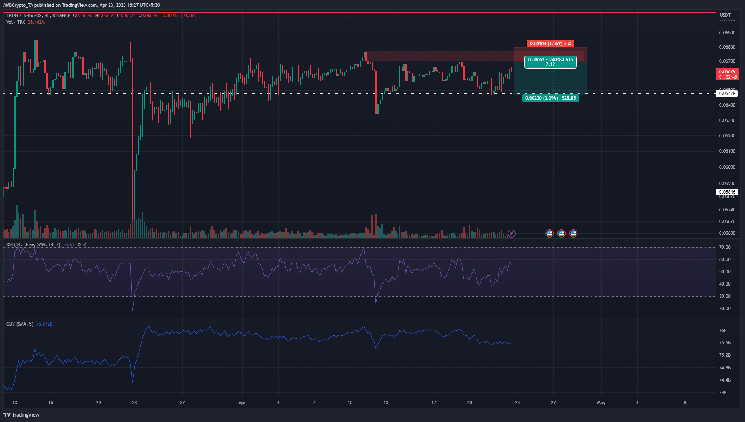This screenshot has width=745, height=422.
Task: Click the TradingView logo at bottom left
Action: [21, 415]
